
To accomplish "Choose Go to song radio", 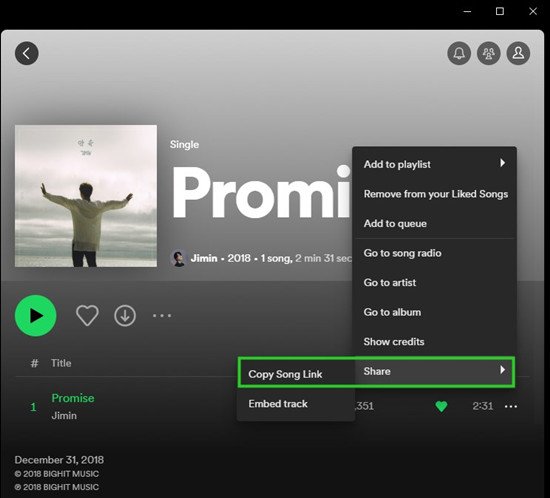I will click(x=434, y=253).
